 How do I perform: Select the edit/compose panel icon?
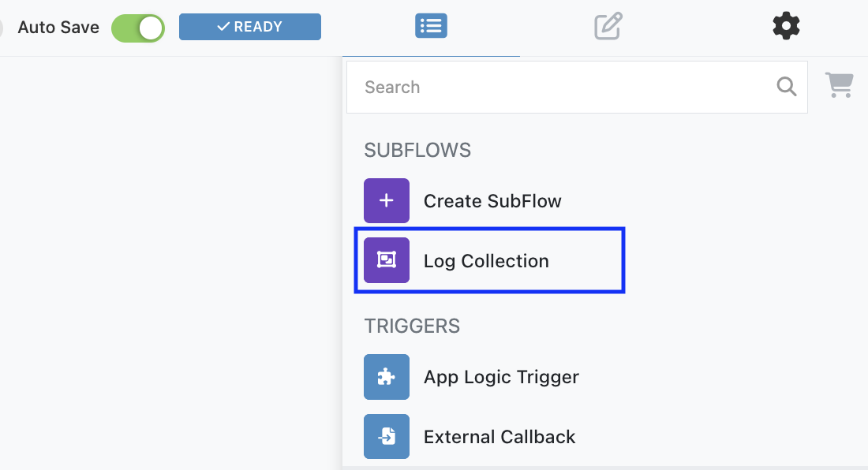[x=608, y=26]
